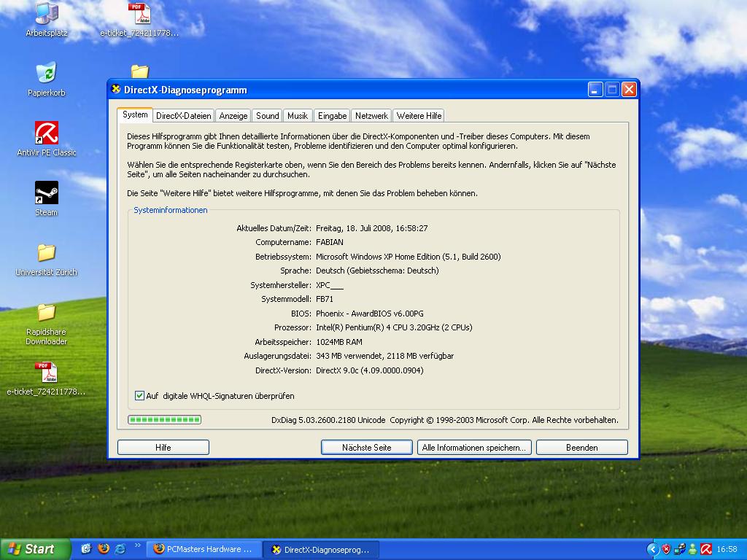The height and width of the screenshot is (560, 747).
Task: Click the Internet Explorer quick launch icon
Action: click(x=120, y=548)
